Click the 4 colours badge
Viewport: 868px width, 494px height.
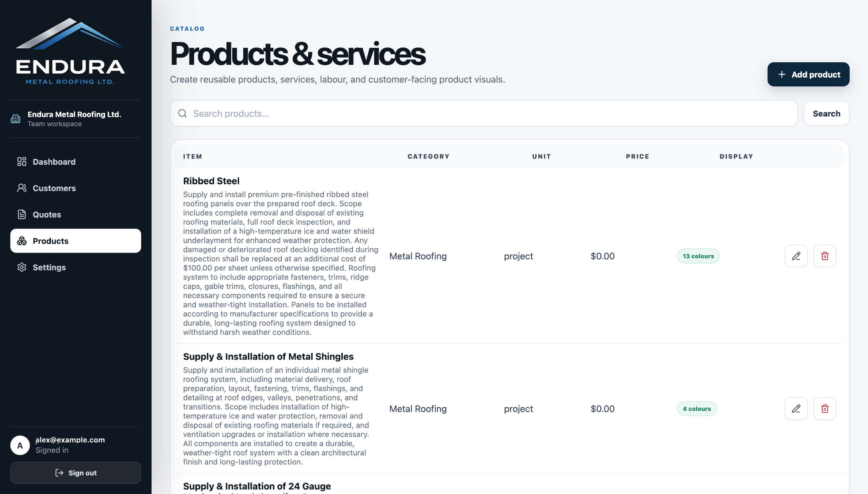[697, 409]
